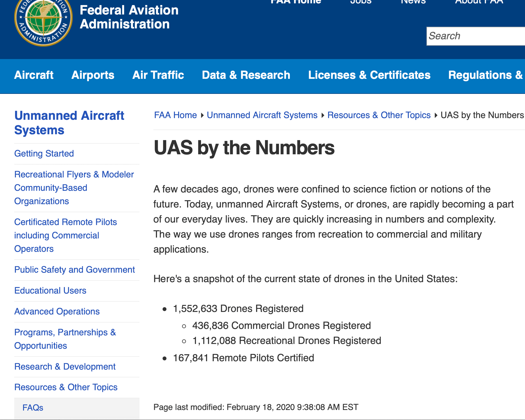Viewport: 525px width, 420px height.
Task: Open Recreational Flyers & Modeler Community-Based Organizations
Action: click(74, 188)
